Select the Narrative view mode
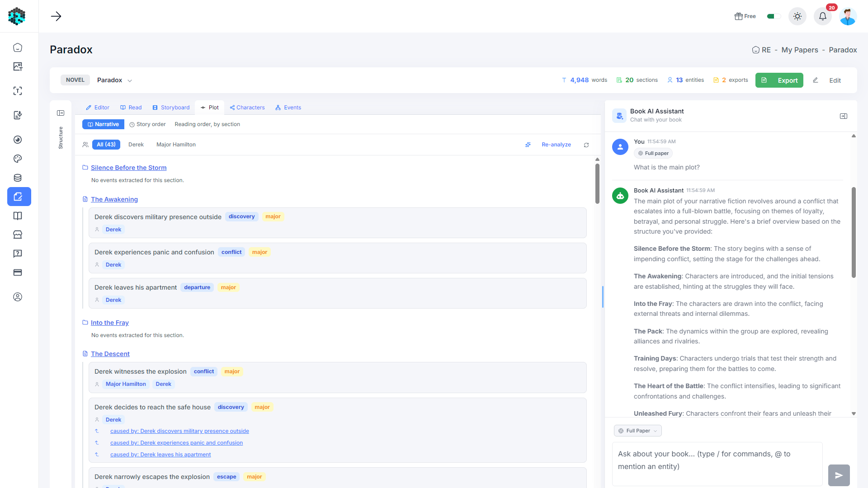The width and height of the screenshot is (868, 488). click(x=103, y=124)
